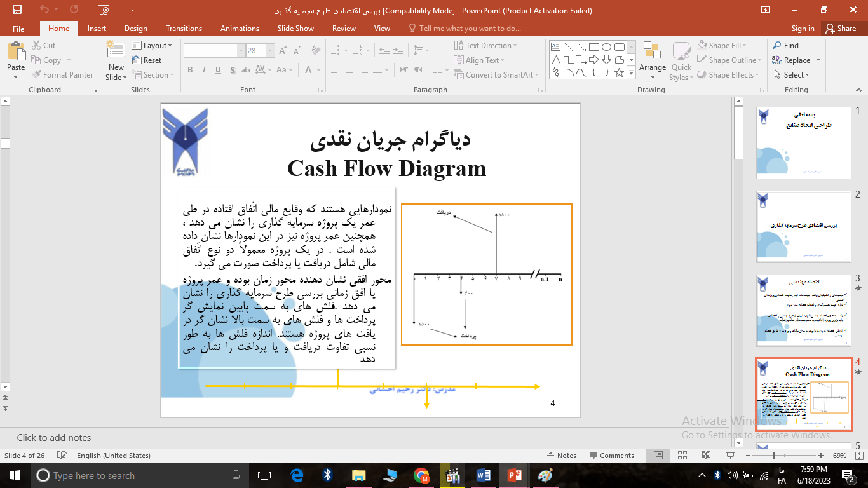The width and height of the screenshot is (868, 488).
Task: Toggle Bold formatting
Action: pyautogui.click(x=190, y=71)
